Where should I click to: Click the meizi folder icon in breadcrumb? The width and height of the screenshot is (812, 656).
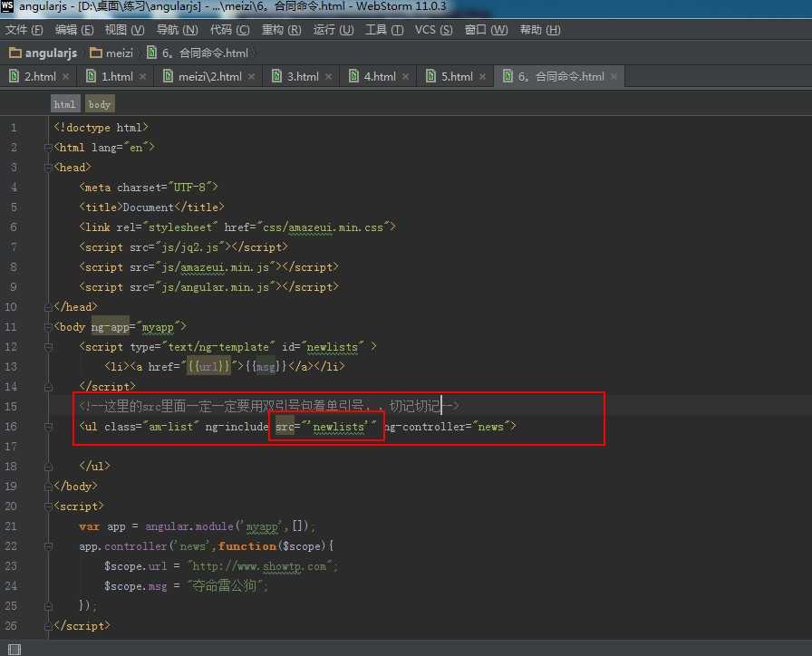tap(96, 53)
